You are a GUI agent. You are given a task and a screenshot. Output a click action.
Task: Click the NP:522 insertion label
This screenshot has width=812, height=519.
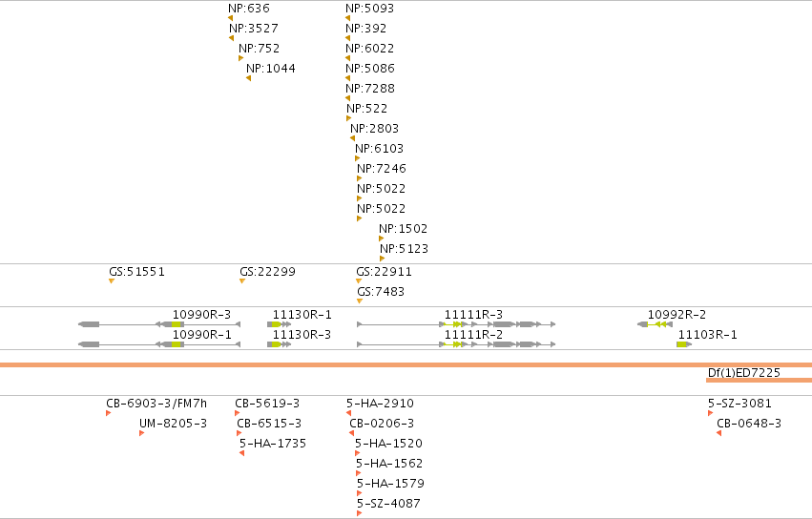click(x=367, y=109)
